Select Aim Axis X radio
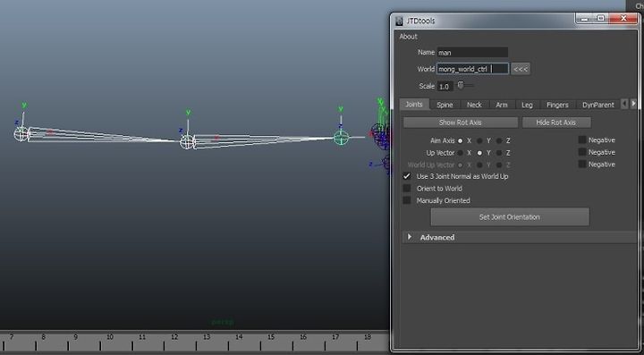 click(461, 140)
